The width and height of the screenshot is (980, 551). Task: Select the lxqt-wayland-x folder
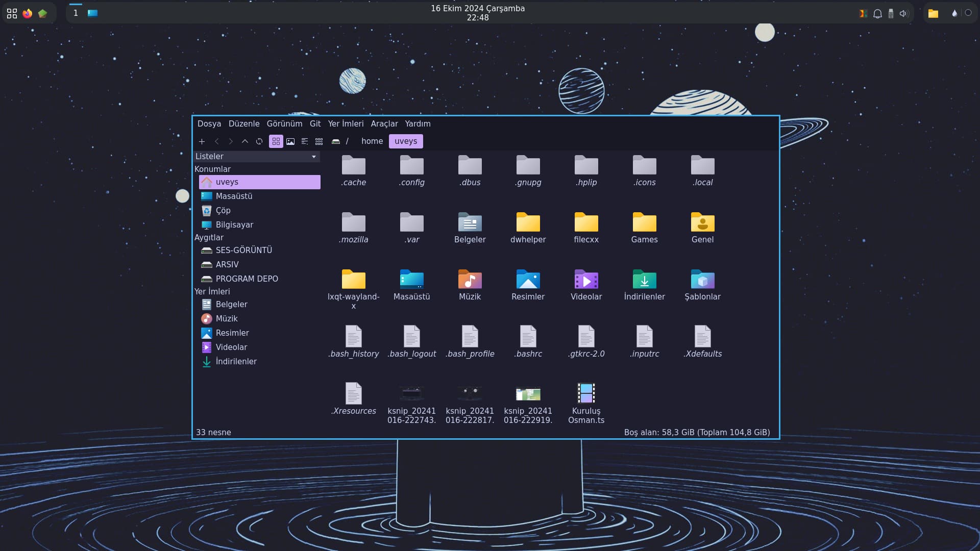tap(354, 289)
